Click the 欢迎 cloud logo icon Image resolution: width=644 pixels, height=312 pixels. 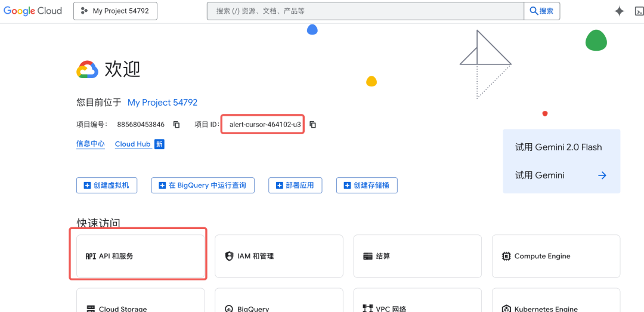[x=87, y=70]
